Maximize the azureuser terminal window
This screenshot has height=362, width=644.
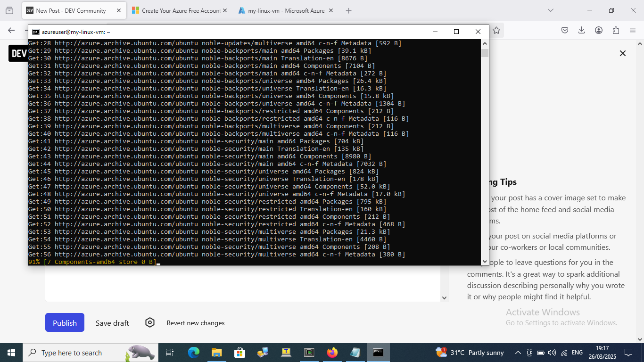tap(456, 32)
